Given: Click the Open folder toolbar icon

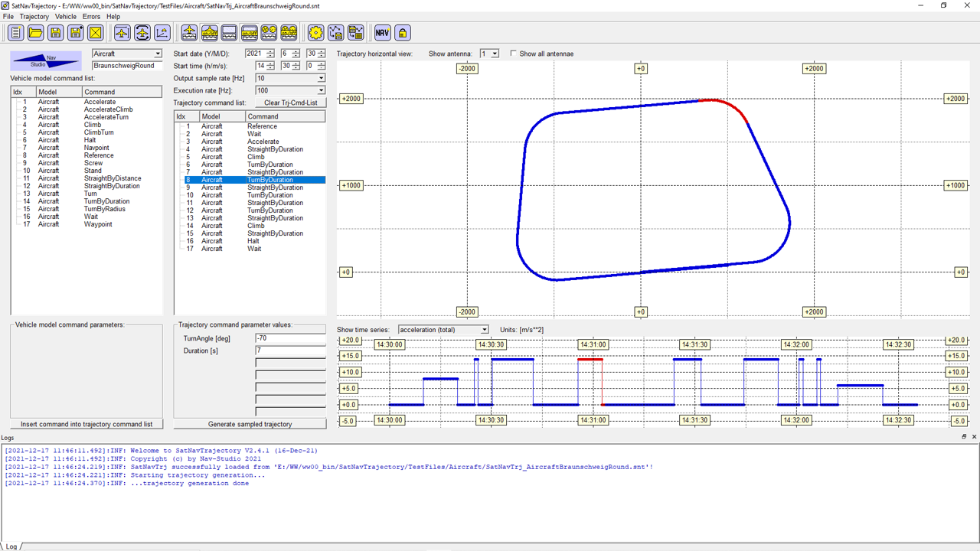Looking at the screenshot, I should tap(35, 32).
